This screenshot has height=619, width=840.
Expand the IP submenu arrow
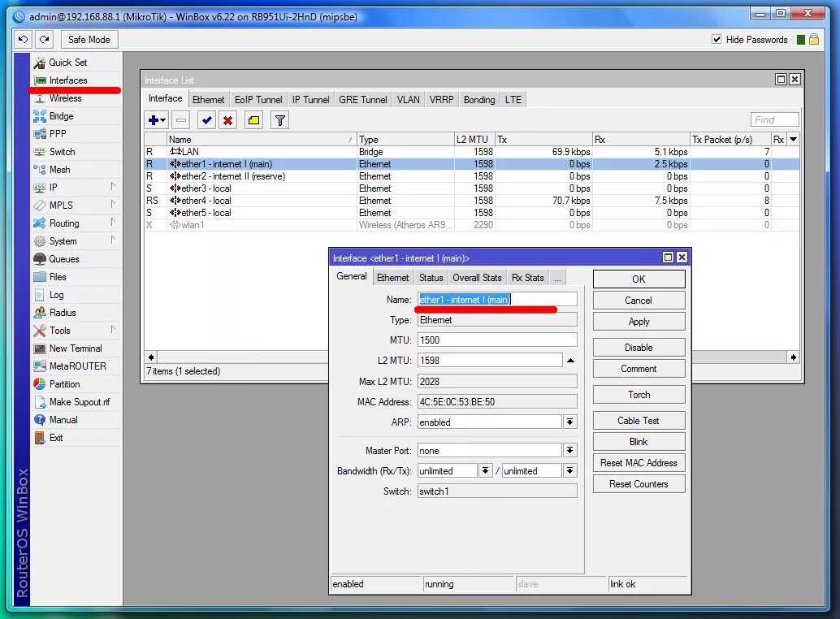(x=112, y=187)
